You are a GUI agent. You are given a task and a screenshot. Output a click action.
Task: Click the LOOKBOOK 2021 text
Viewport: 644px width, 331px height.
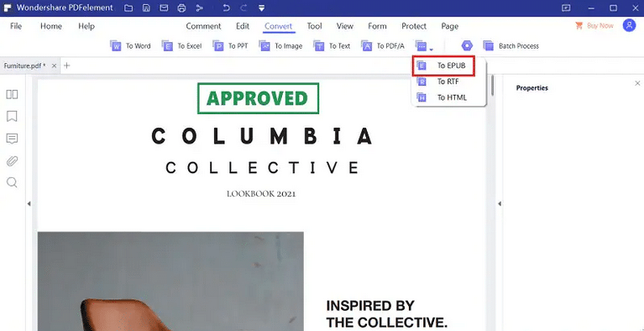tap(261, 194)
